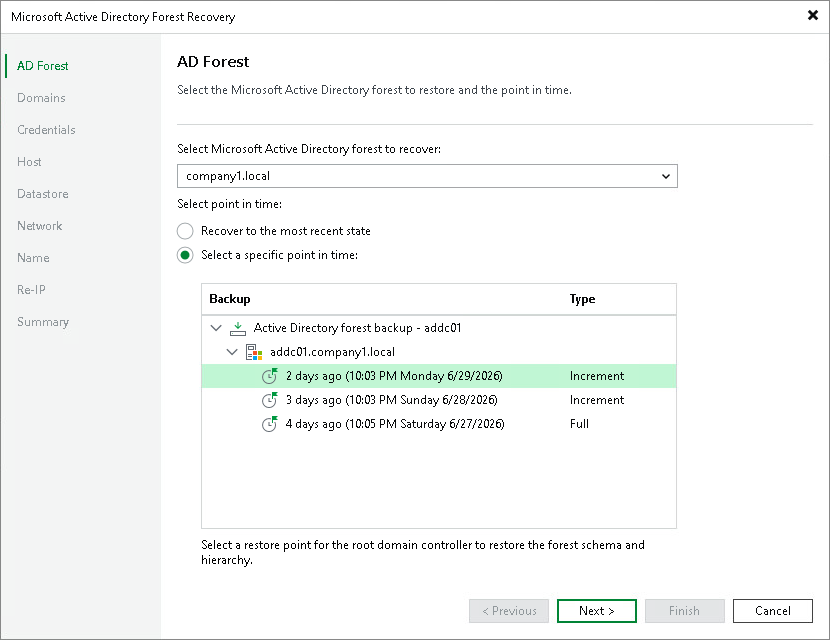
Task: Collapse the addc01.company1.local node
Action: [x=232, y=351]
